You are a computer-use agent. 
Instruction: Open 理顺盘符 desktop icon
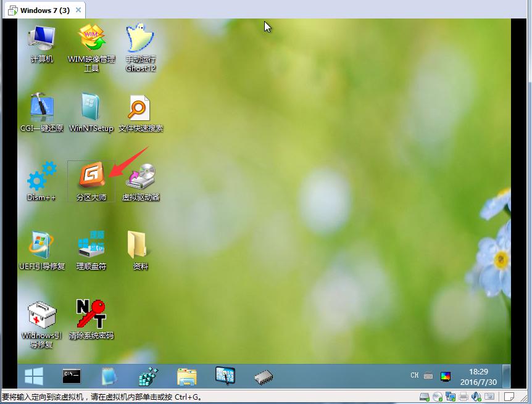click(x=91, y=251)
